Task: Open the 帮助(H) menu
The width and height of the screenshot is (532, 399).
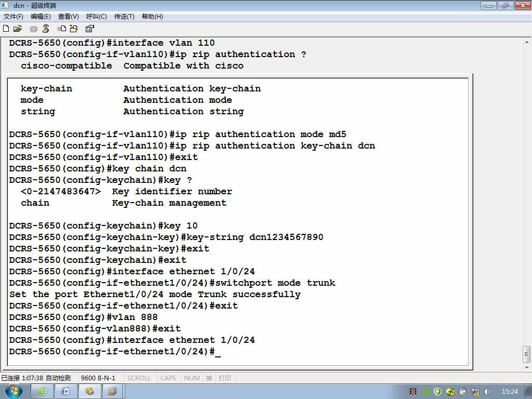Action: (x=152, y=16)
